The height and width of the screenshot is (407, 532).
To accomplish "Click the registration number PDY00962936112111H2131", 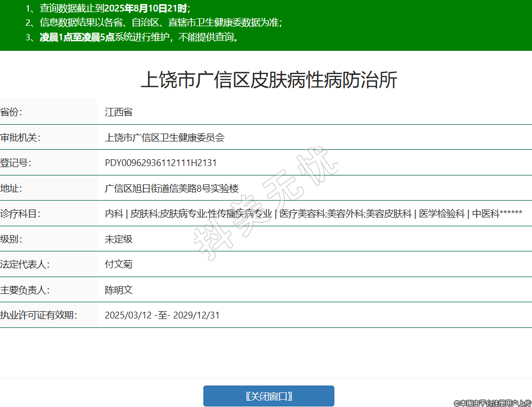I will 160,163.
